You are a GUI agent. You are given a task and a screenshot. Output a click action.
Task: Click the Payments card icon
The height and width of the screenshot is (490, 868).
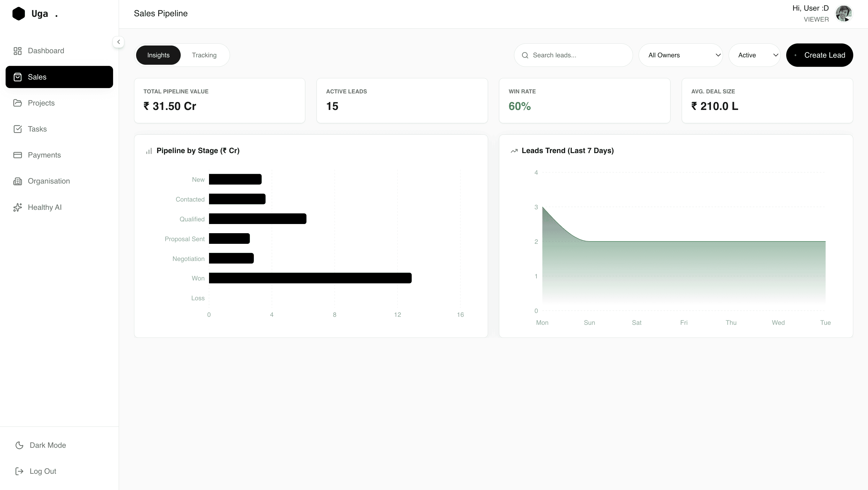coord(17,155)
